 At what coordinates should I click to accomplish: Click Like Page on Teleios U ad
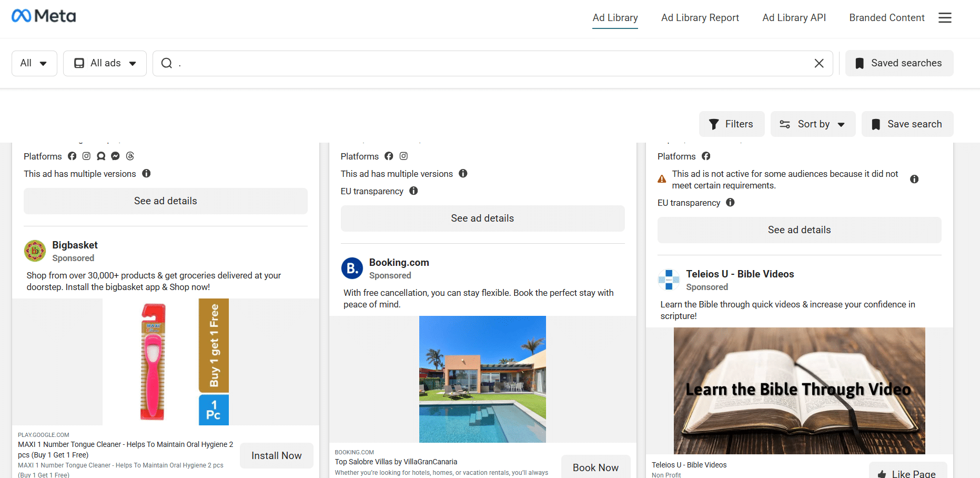[x=908, y=471]
